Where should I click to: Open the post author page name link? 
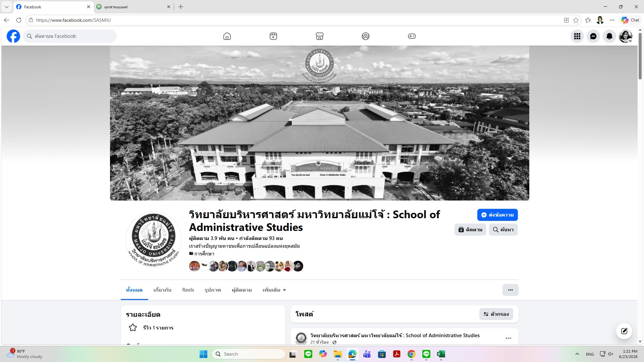point(395,335)
